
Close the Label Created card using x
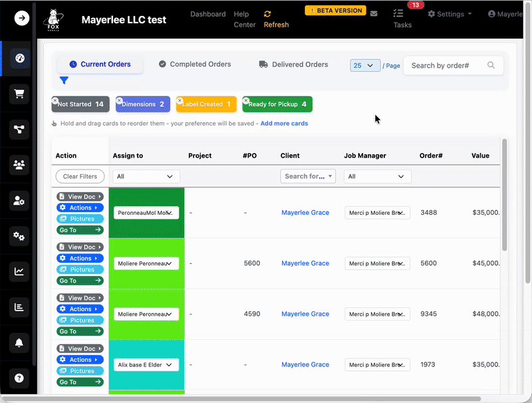pos(180,100)
